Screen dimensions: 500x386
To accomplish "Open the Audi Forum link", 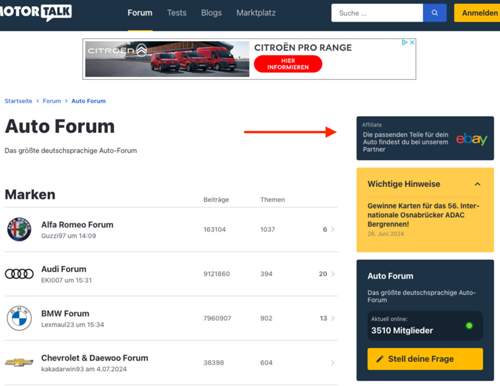I will pyautogui.click(x=64, y=269).
